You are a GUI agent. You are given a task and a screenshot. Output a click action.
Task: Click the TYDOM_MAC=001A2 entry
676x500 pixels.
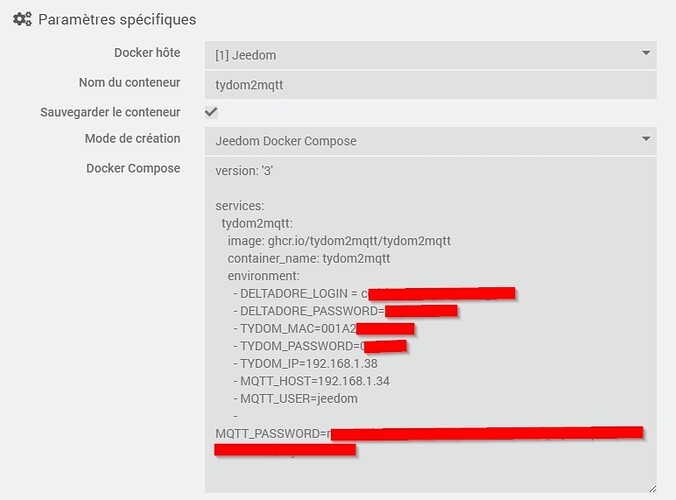coord(297,328)
